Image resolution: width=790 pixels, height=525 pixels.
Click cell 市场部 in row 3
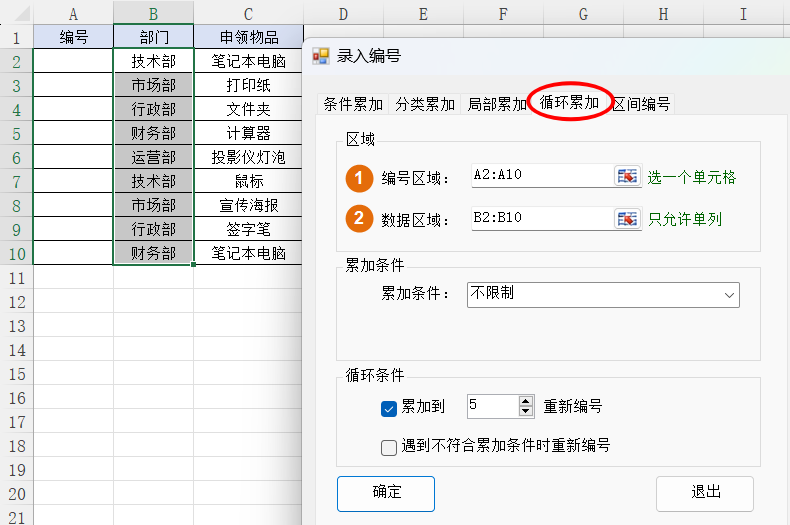point(154,85)
